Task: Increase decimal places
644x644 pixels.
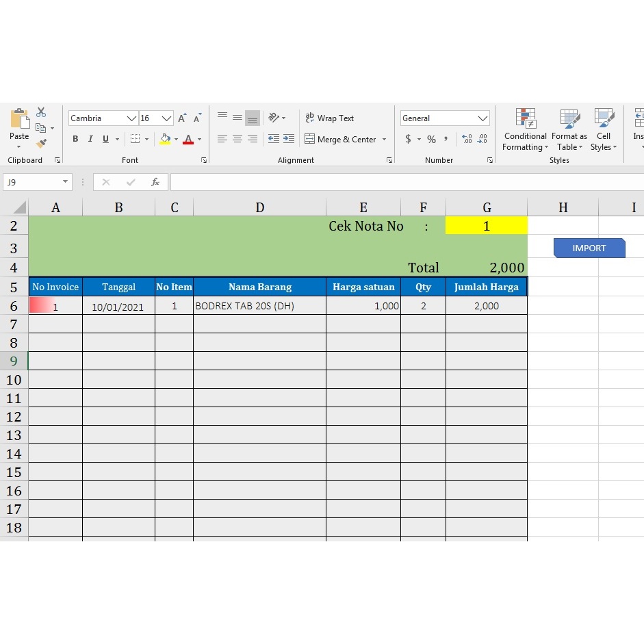Action: (467, 139)
